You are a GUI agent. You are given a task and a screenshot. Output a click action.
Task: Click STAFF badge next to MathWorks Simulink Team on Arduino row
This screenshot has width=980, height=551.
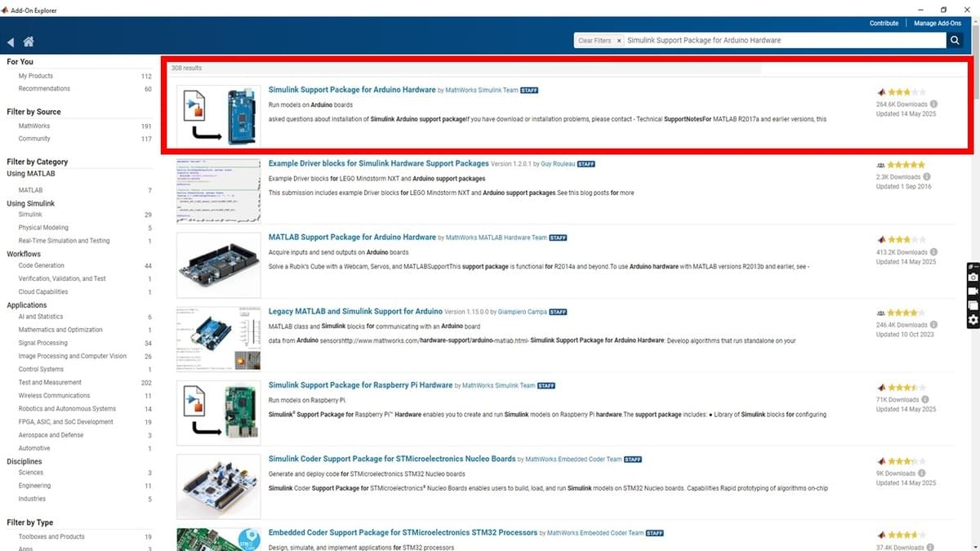529,90
